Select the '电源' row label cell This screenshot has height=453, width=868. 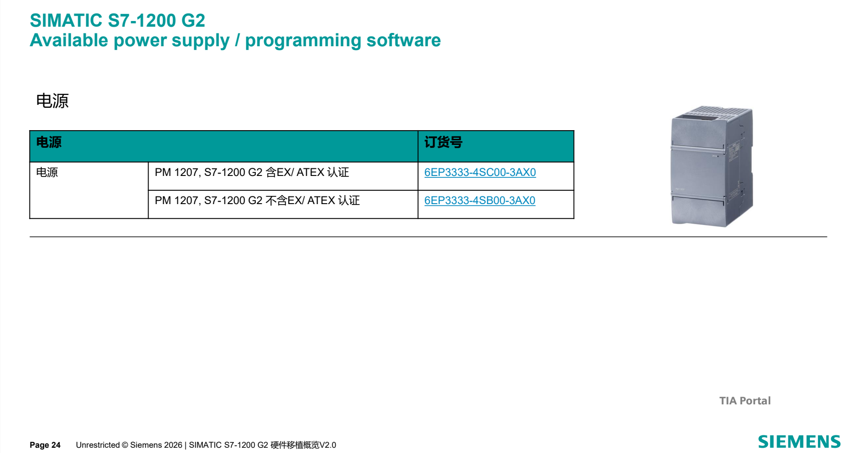pos(89,190)
